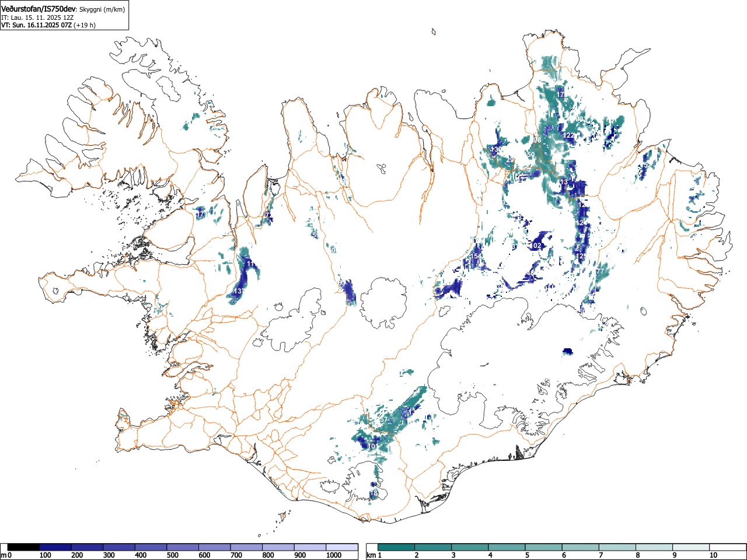Click the '98' visibility value in the northeast
This screenshot has height=560, width=747.
[x=537, y=140]
